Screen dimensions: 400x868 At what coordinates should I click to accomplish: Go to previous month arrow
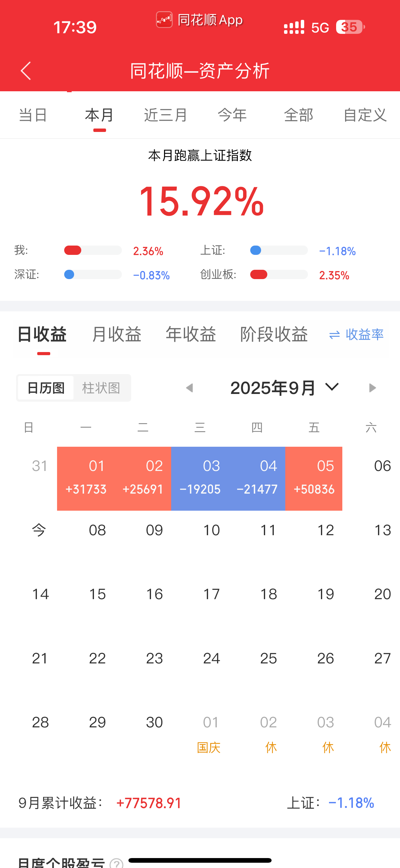[x=189, y=388]
